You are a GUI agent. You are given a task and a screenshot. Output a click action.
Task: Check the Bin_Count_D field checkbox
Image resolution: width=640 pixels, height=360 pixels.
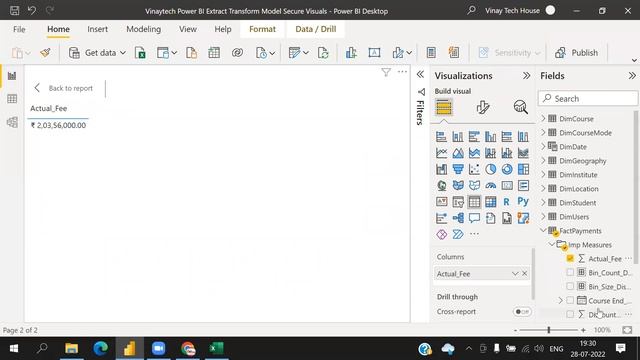tap(570, 272)
